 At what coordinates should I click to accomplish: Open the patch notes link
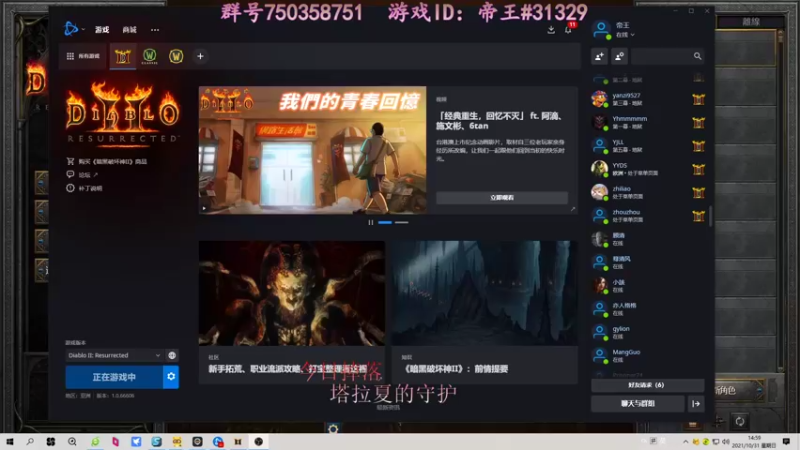[84, 188]
